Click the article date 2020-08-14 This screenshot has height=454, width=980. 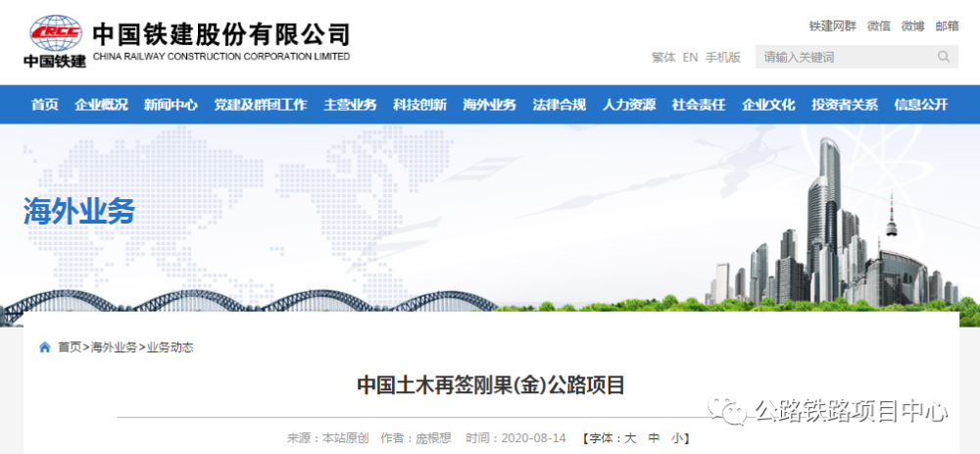[x=533, y=437]
